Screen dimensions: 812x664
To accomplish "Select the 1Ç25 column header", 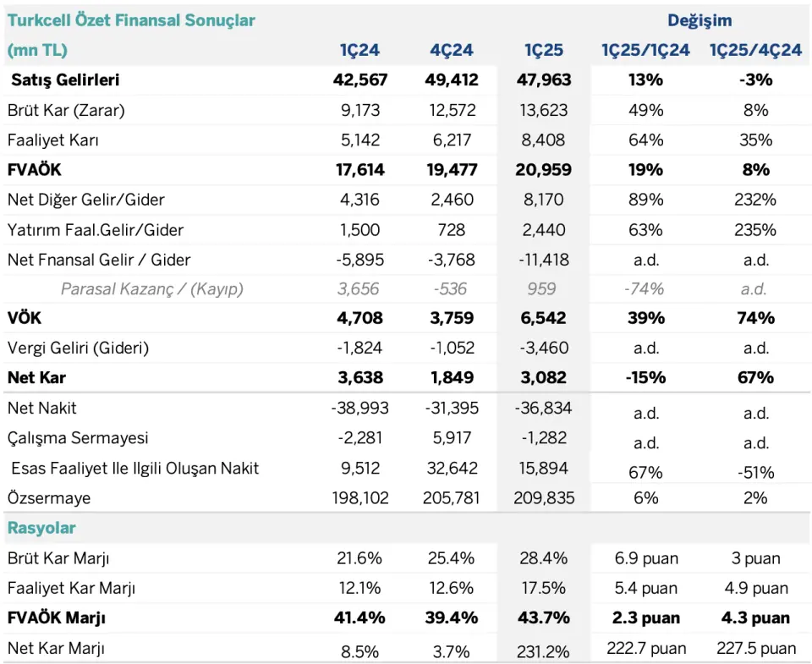I will tap(543, 50).
